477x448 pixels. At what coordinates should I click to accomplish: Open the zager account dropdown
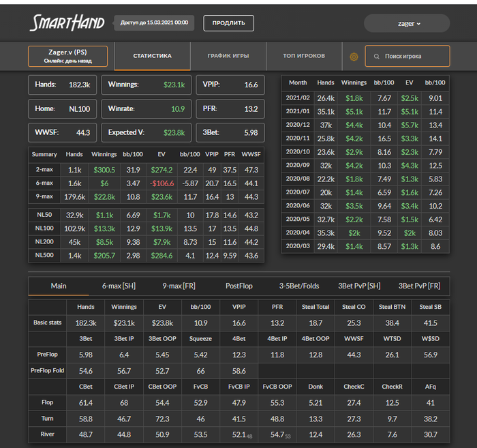click(x=407, y=23)
